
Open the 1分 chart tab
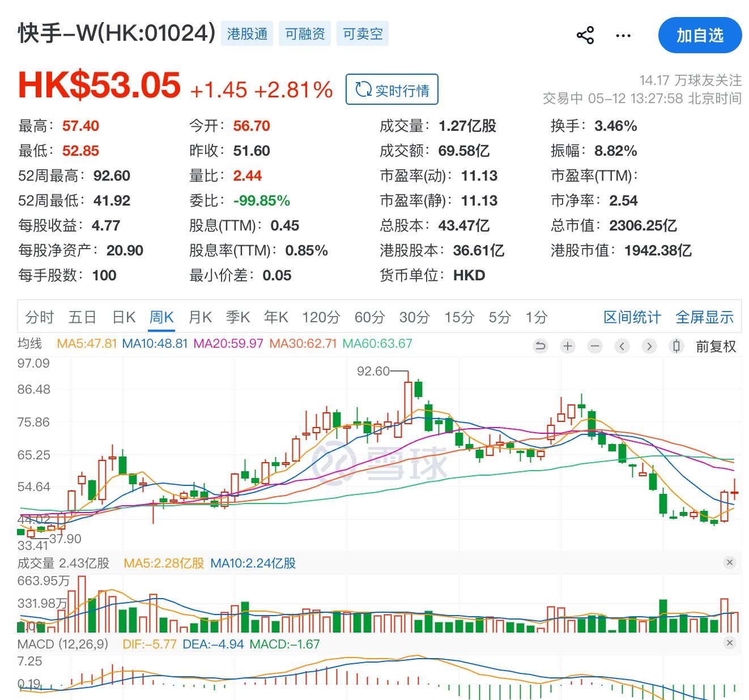coord(536,317)
